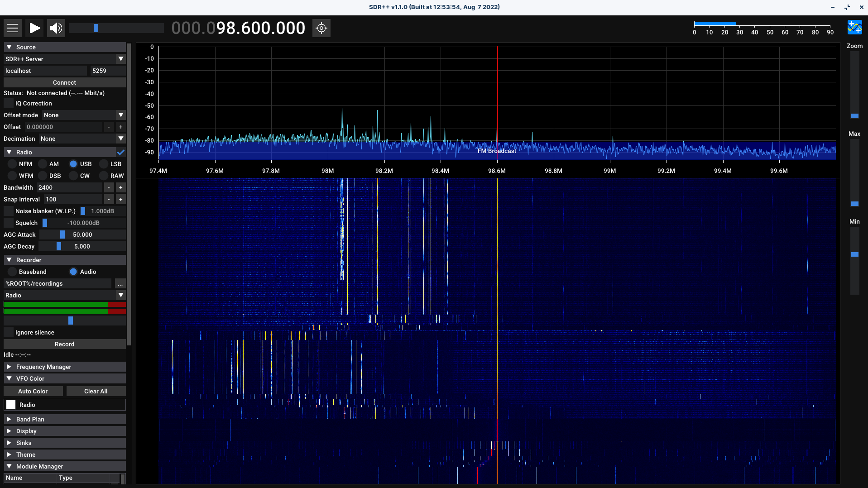Click the frequency recenter target icon

[x=321, y=28]
